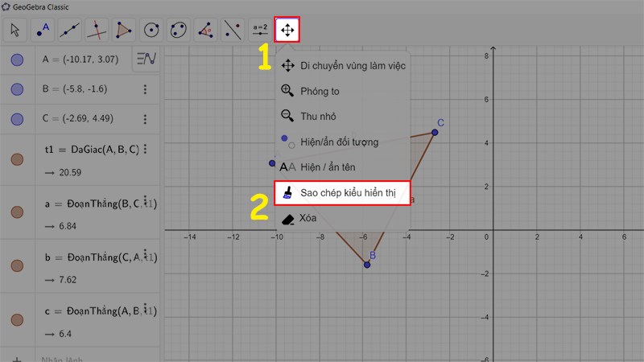The height and width of the screenshot is (362, 644).
Task: Click point C in the graphics view
Action: coord(435,132)
